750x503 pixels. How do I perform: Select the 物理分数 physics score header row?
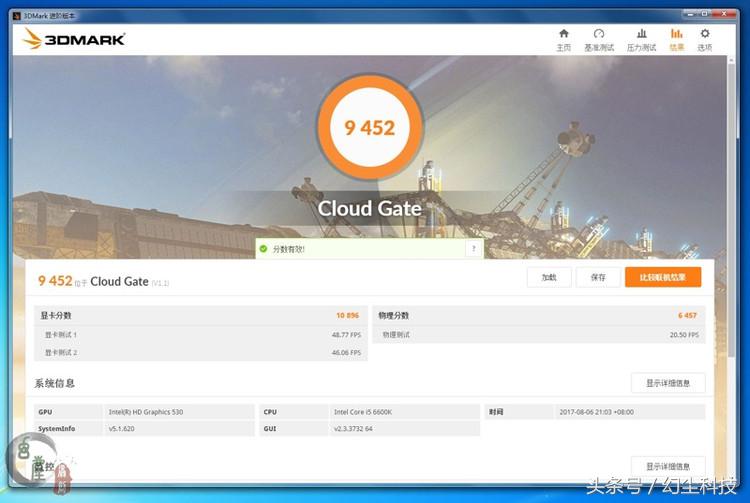tap(538, 315)
